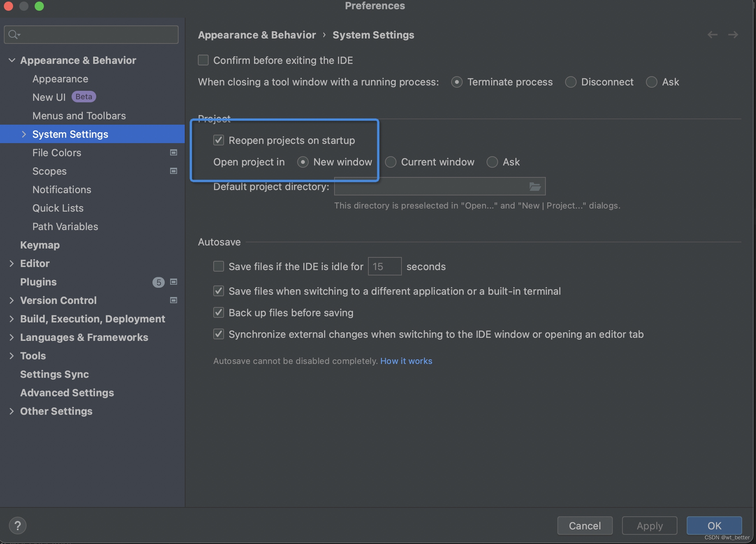Open the Appearance settings menu item

[x=60, y=78]
